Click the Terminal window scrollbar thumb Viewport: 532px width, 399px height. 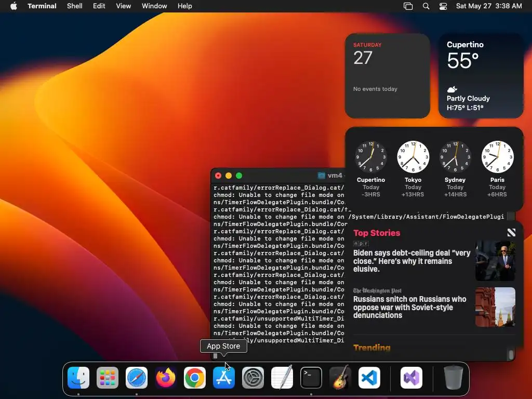[x=511, y=355]
